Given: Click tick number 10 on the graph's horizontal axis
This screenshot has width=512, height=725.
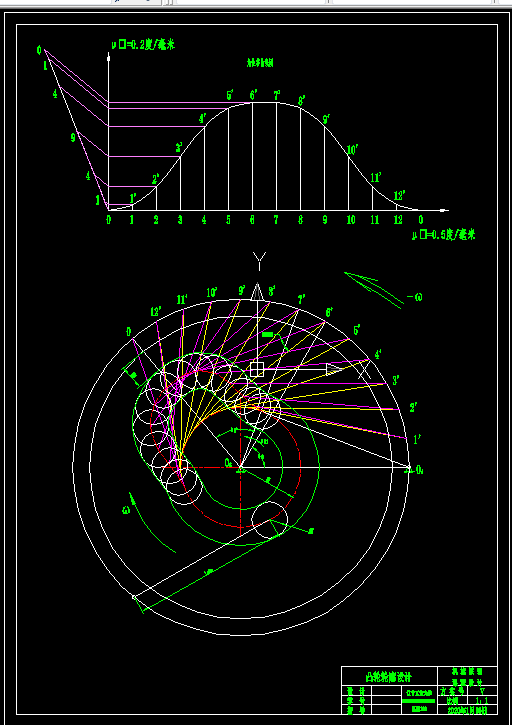Looking at the screenshot, I should (351, 220).
